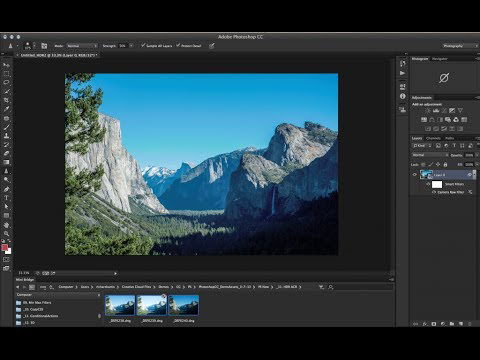Click Computer in Mini Bridge path

(x=66, y=287)
